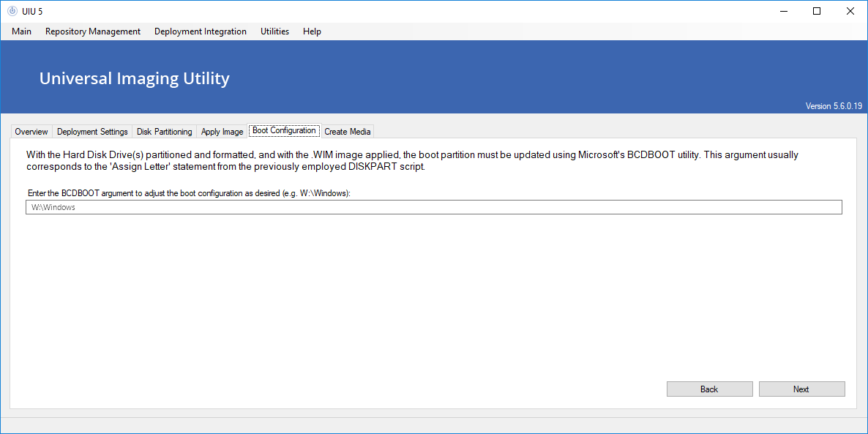Open the Help menu
The width and height of the screenshot is (868, 434).
[313, 31]
